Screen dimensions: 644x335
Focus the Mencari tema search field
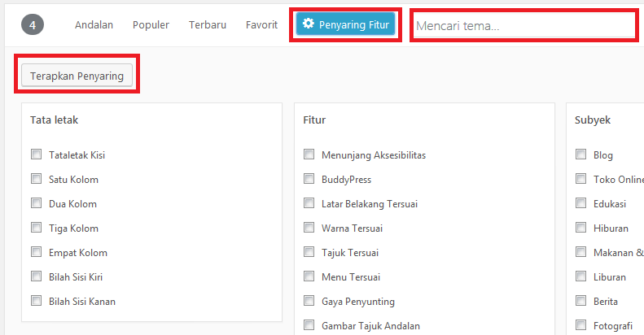(x=524, y=25)
